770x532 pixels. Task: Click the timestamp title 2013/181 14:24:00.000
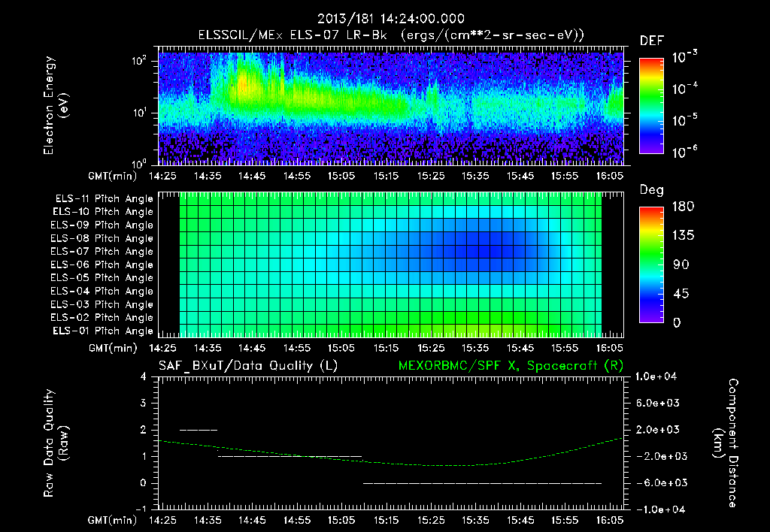(390, 19)
